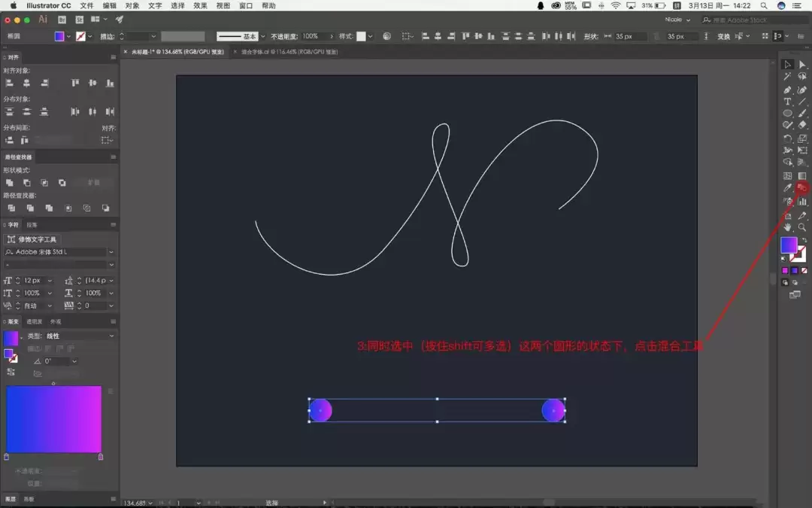Toggle Recolor Artwork globe icon in control bar
The height and width of the screenshot is (508, 812).
pyautogui.click(x=387, y=36)
